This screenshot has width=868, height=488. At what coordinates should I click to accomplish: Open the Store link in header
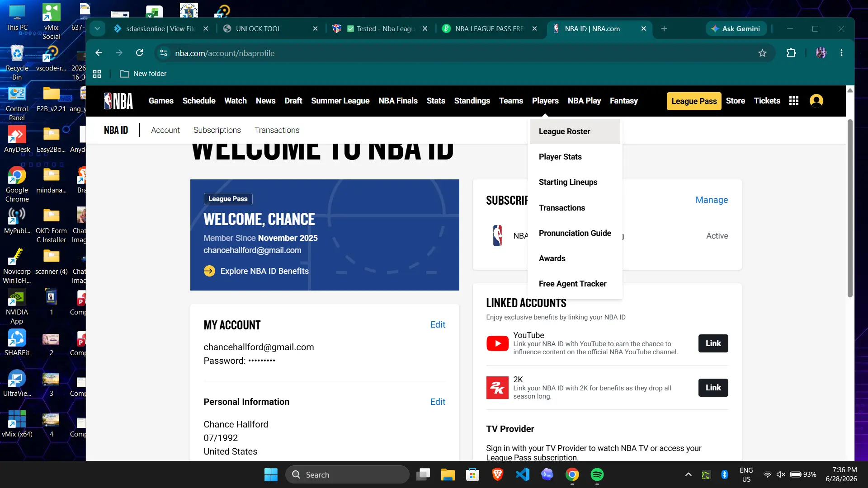coord(735,101)
